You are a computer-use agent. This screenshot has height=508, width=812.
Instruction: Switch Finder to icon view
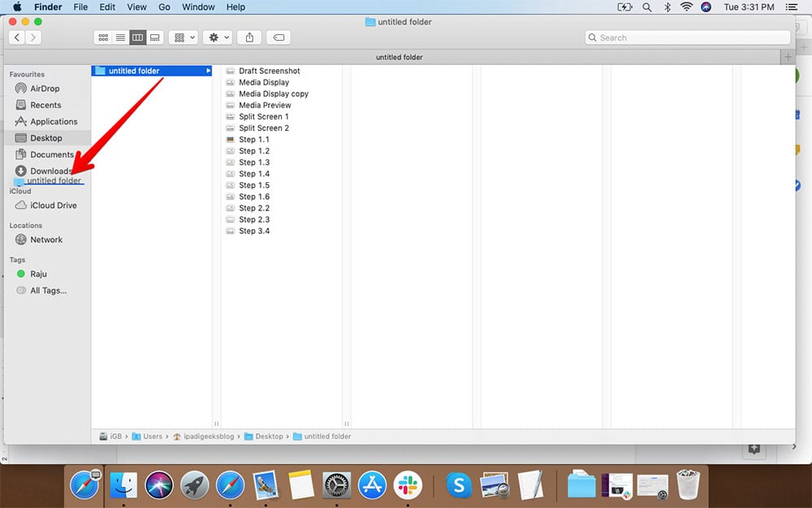click(103, 37)
